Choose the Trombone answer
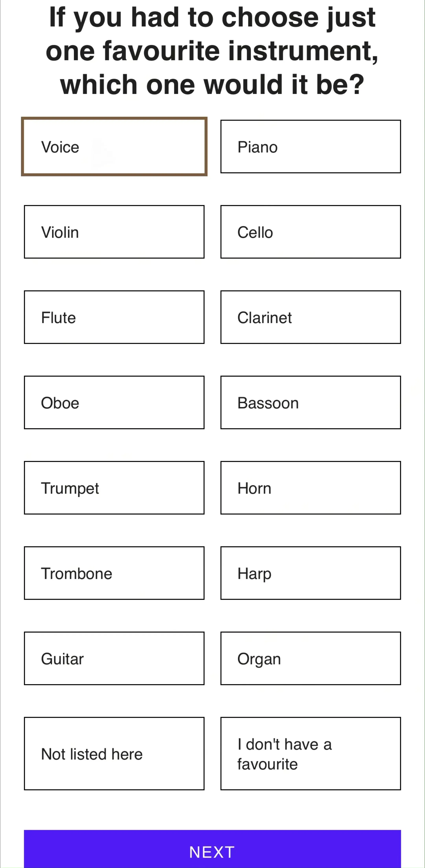Viewport: 425px width, 868px height. point(114,573)
